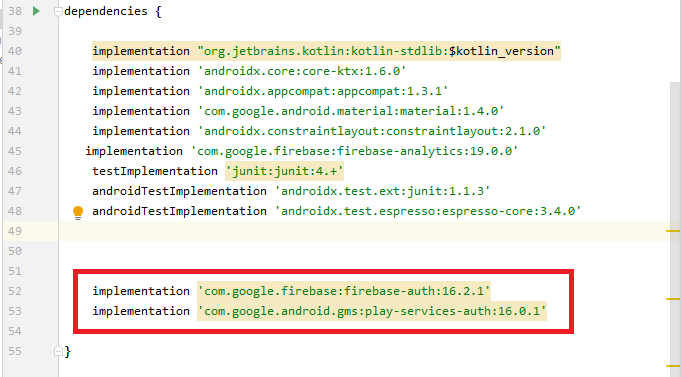The width and height of the screenshot is (681, 377).
Task: Select the kotlin-stdlib implementation line
Action: [326, 51]
